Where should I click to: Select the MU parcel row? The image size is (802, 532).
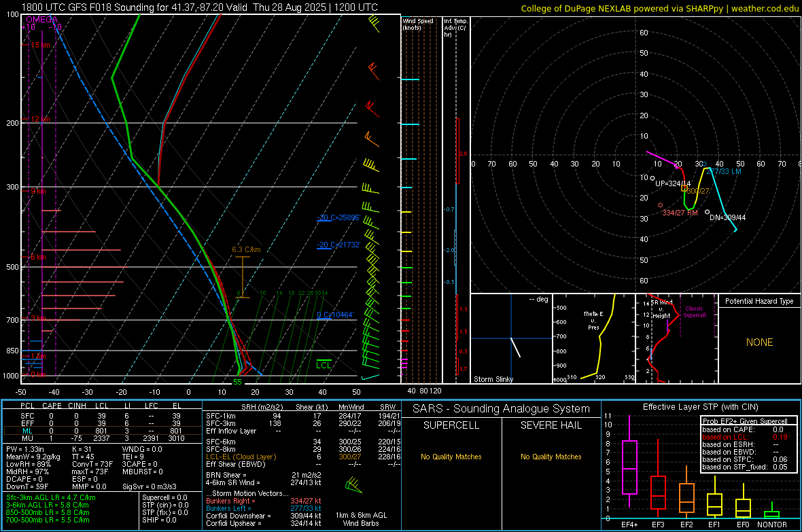pos(101,438)
